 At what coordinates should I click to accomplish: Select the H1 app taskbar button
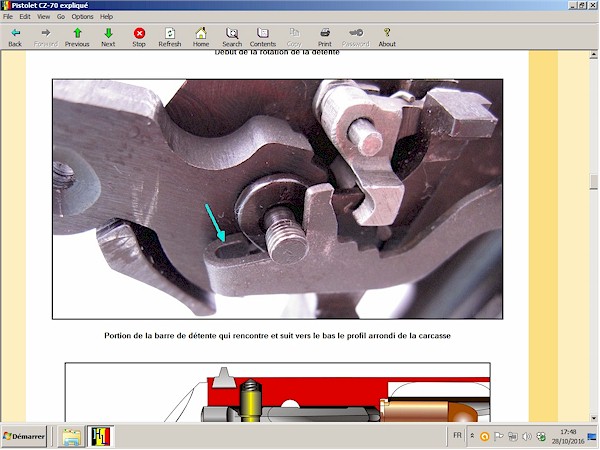coord(101,437)
